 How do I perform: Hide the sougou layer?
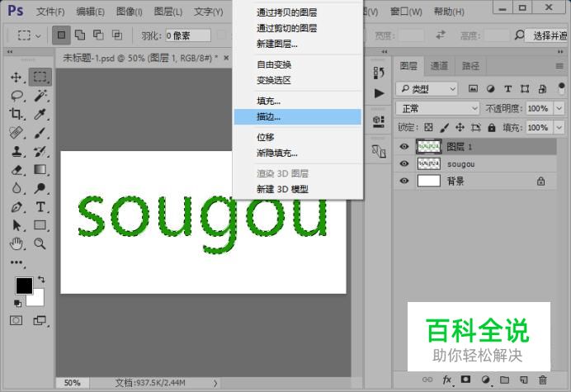click(x=403, y=163)
